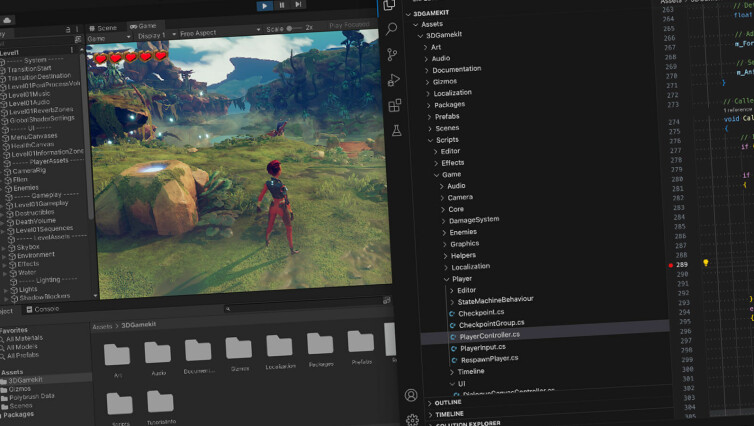
Task: Open PlayerInput.cs in Explorer
Action: pos(483,347)
